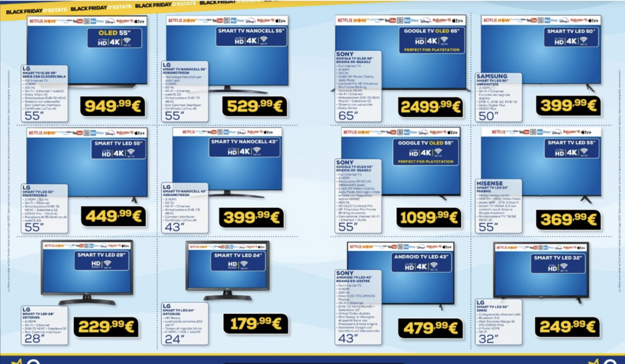Image resolution: width=625 pixels, height=364 pixels.
Task: Choose the 179,99€ price tag
Action: [255, 323]
